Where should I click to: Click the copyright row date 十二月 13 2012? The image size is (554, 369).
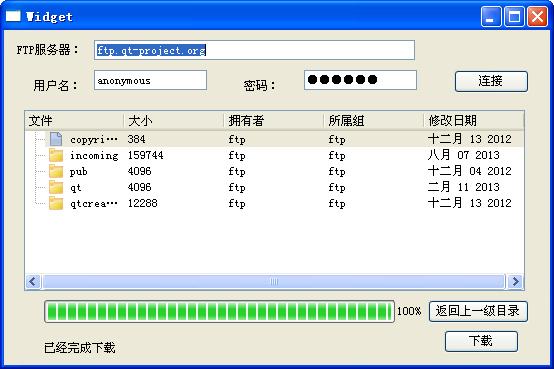point(469,139)
